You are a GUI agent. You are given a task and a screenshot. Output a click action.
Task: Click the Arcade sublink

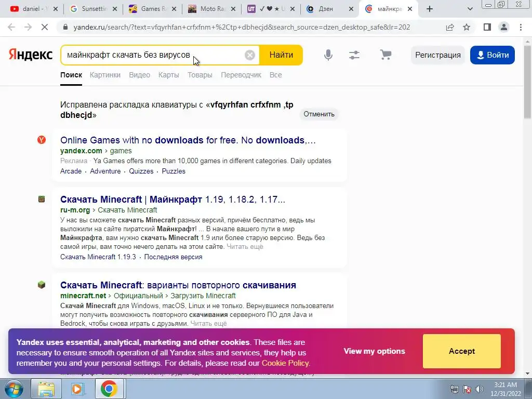pos(71,171)
